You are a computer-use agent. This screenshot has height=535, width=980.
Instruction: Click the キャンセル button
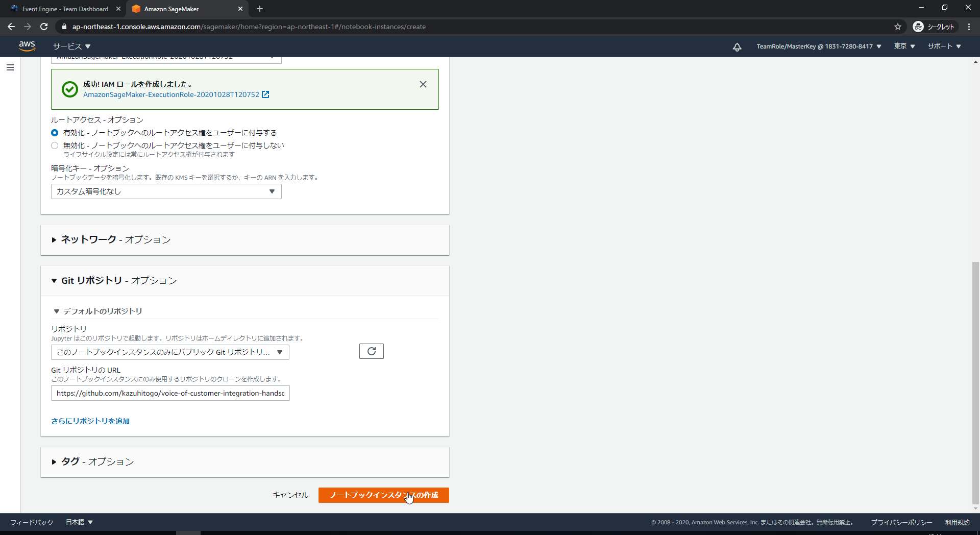(x=290, y=495)
